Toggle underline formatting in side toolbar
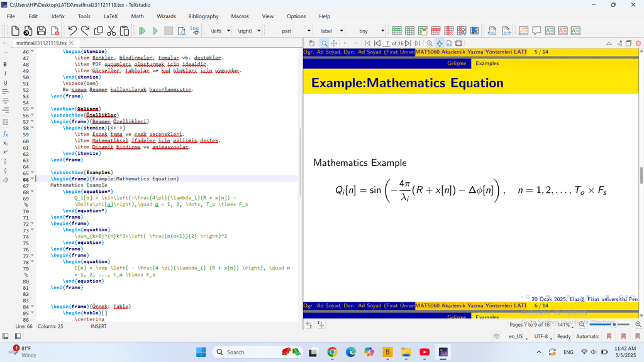 click(5, 83)
